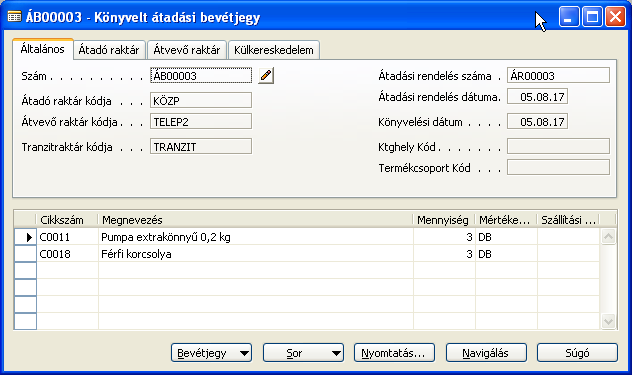The image size is (632, 375).
Task: Click the DB unit in the C0018 row
Action: point(506,254)
